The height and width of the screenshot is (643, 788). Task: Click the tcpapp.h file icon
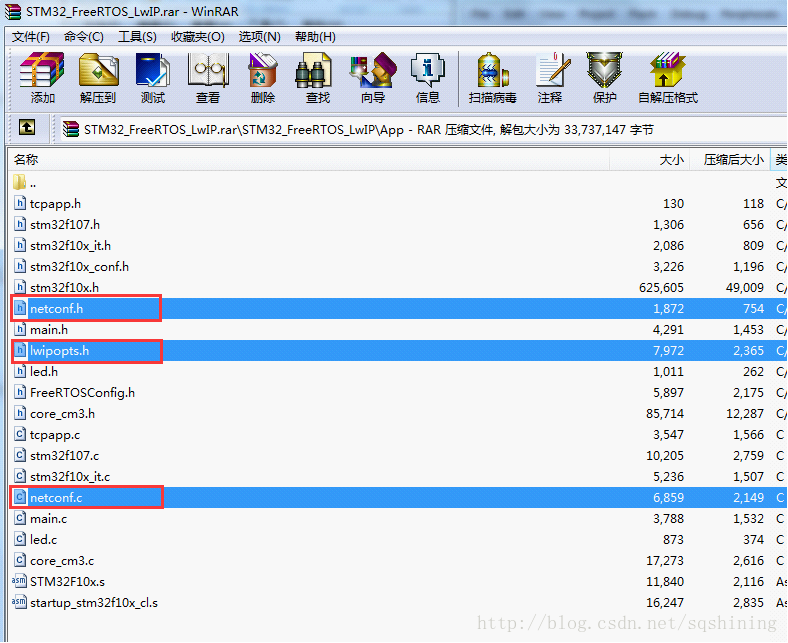20,203
